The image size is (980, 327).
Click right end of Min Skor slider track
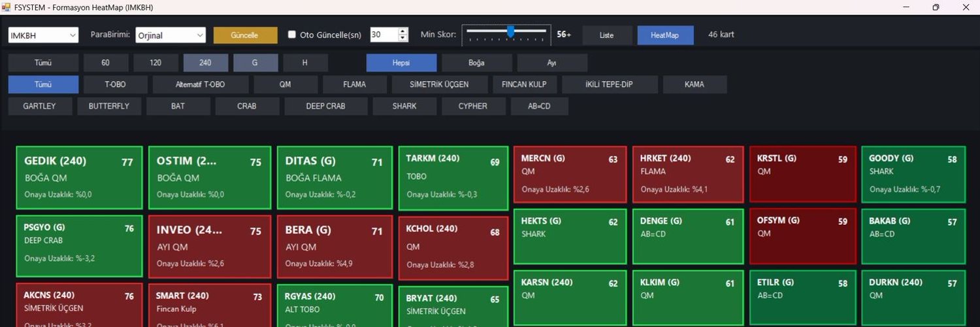[x=545, y=31]
